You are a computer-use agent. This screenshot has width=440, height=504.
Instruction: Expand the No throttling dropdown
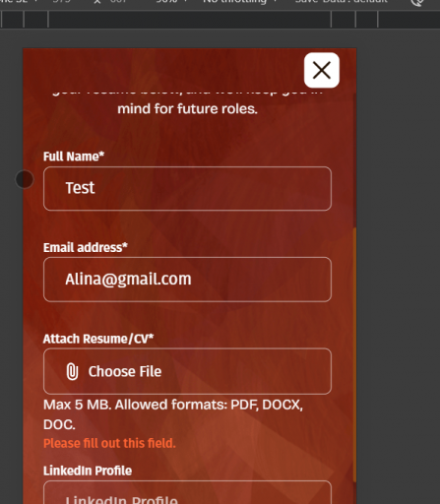click(239, 1)
